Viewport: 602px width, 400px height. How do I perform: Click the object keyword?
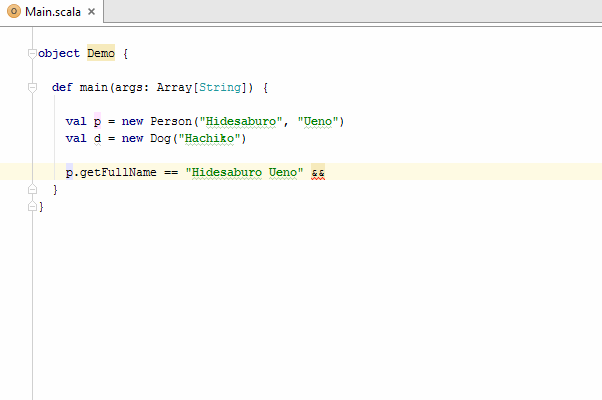pos(59,53)
